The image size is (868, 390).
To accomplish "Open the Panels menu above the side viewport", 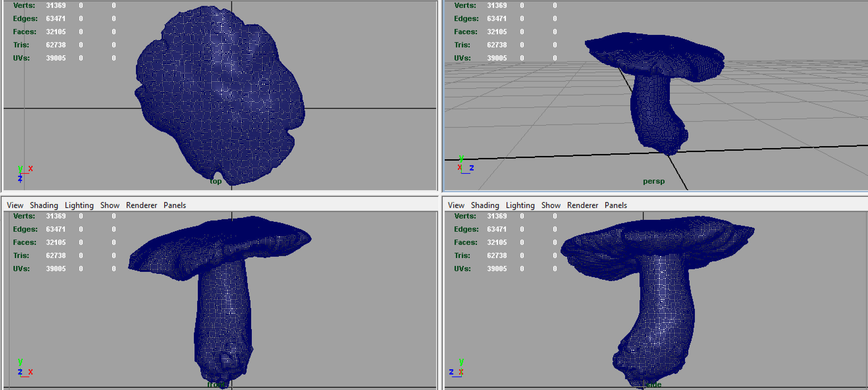I will [x=616, y=205].
